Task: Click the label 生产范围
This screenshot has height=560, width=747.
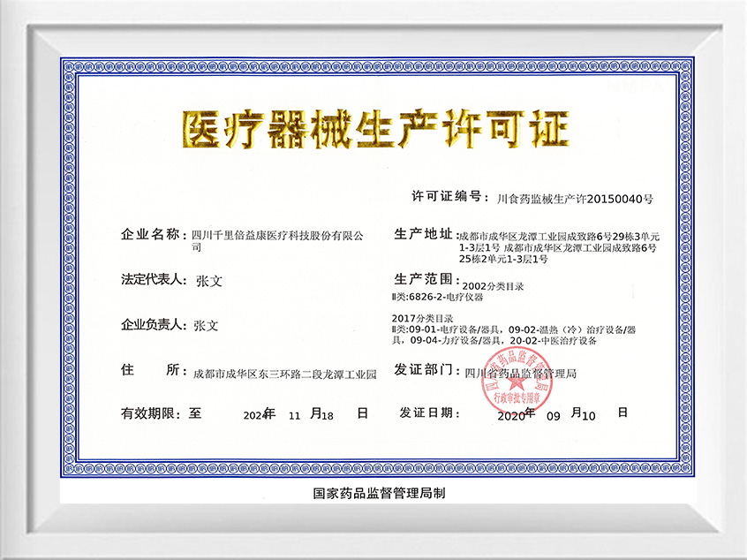Action: 426,279
